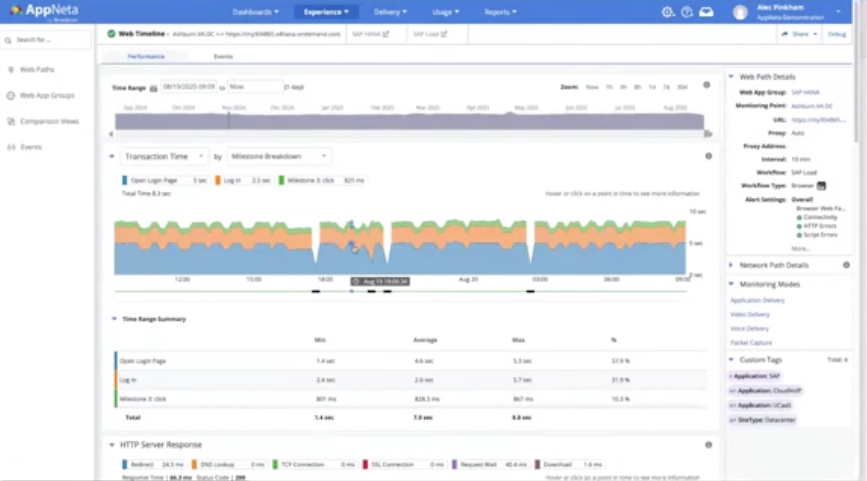Click the HTTP Server Response info icon
The height and width of the screenshot is (481, 867).
point(708,445)
